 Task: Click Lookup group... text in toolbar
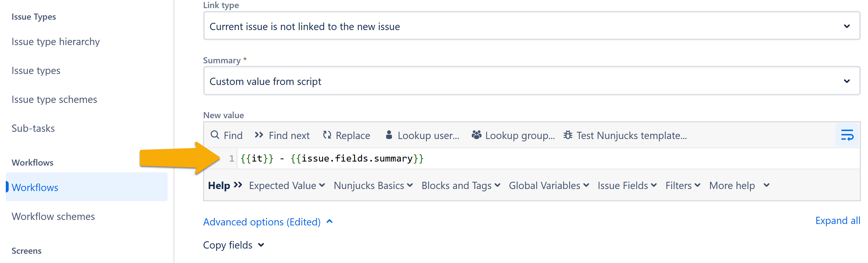point(520,135)
